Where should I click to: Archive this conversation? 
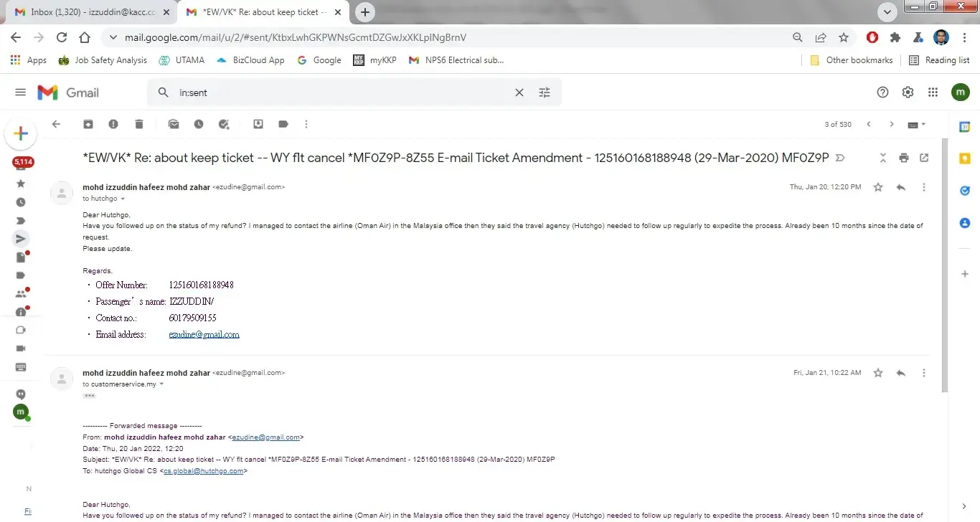click(88, 124)
